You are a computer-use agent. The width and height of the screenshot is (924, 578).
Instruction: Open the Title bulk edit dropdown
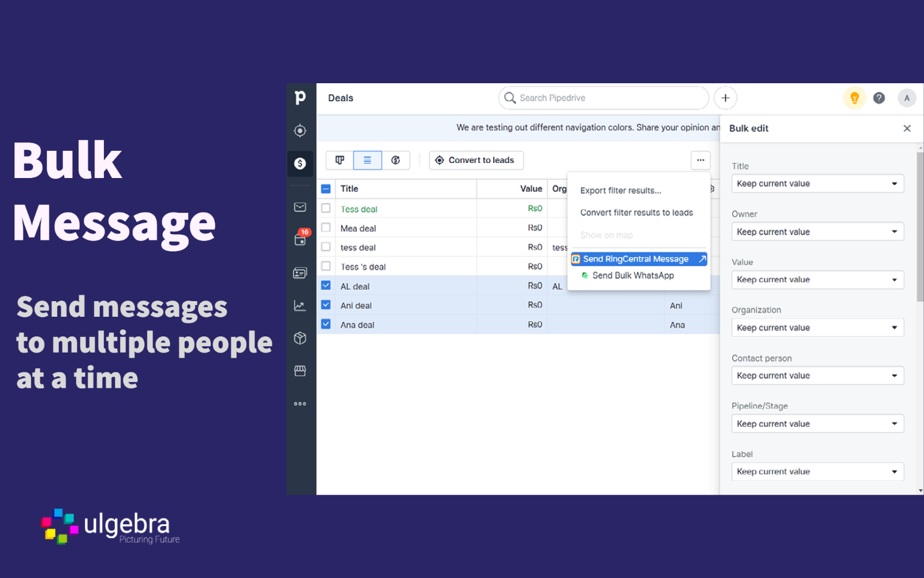coord(818,184)
